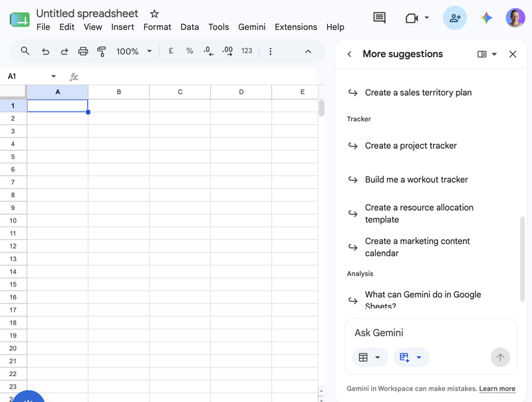Open the Edit menu

click(x=66, y=27)
